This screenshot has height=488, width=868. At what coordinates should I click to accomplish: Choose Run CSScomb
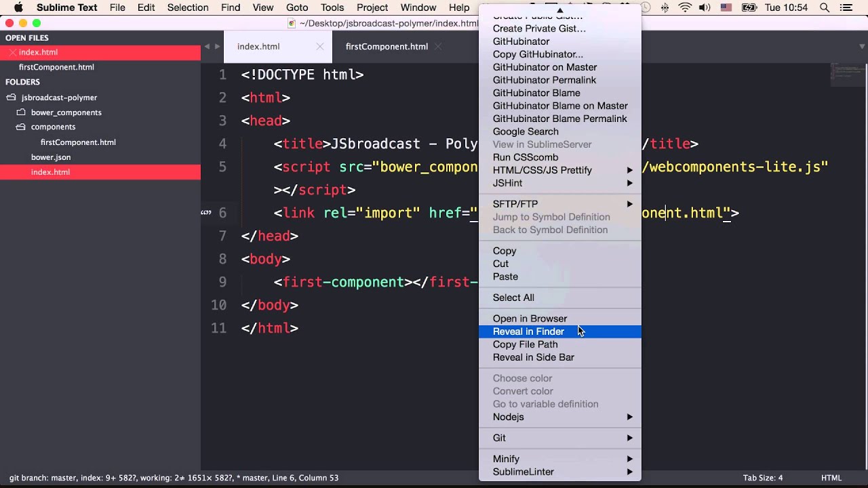click(x=560, y=157)
